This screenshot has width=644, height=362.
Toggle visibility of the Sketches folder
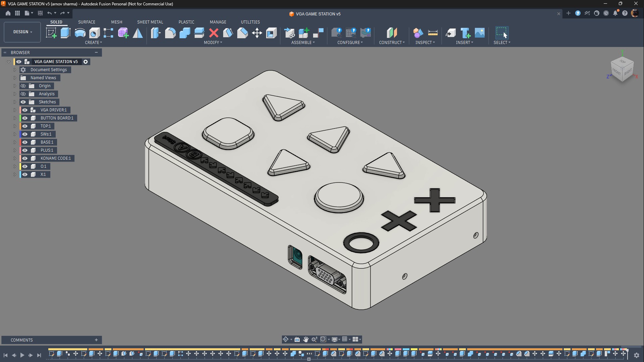[23, 102]
